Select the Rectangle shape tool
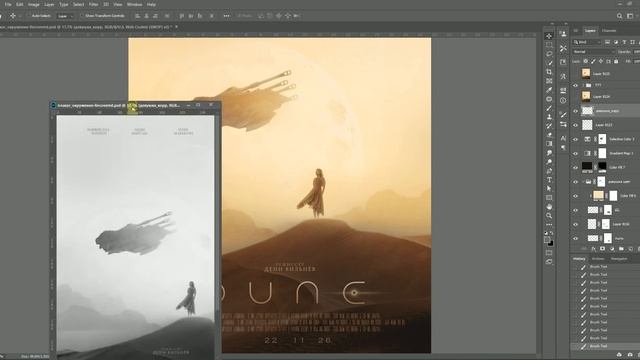 point(549,198)
